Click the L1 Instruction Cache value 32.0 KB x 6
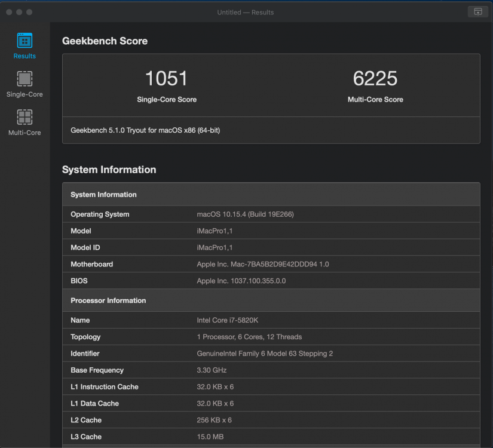This screenshot has width=493, height=448. 215,386
